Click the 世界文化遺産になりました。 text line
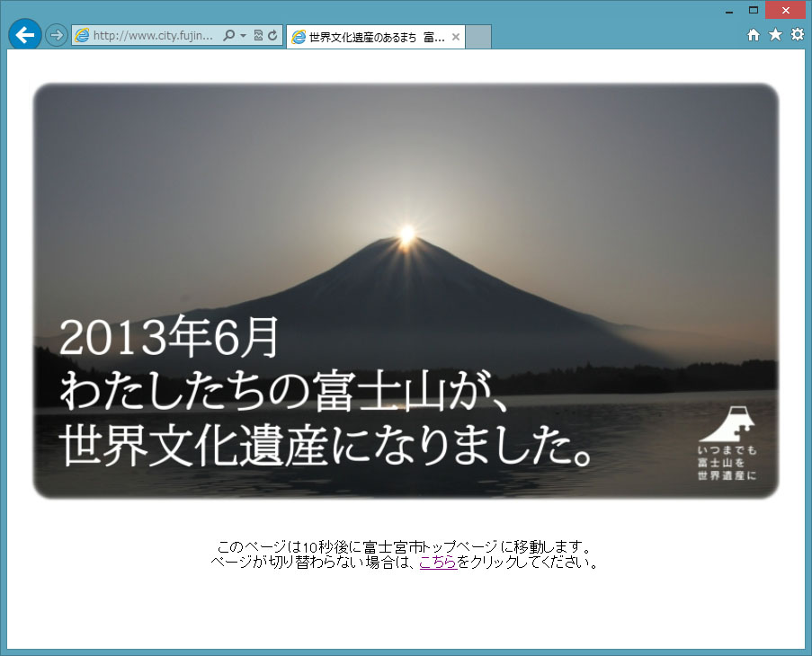812x656 pixels. 326,446
